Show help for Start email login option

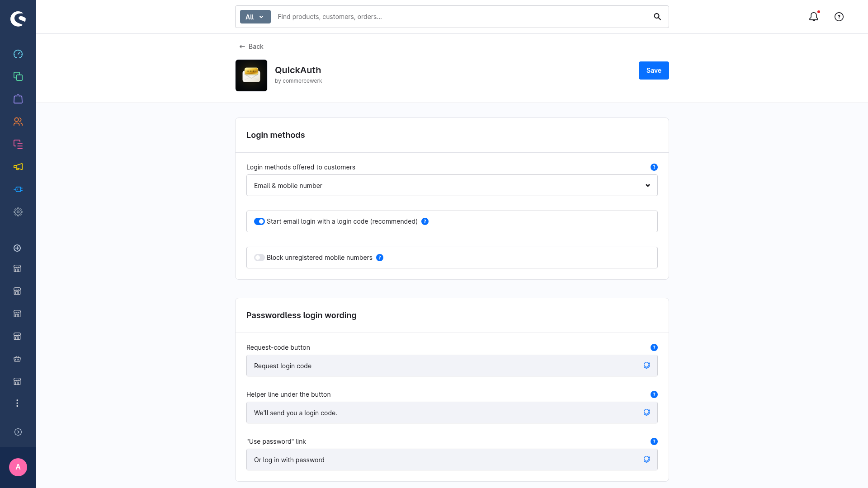point(425,221)
